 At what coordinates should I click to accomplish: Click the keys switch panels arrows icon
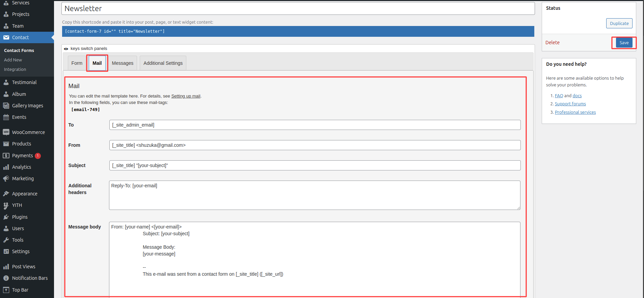click(66, 49)
